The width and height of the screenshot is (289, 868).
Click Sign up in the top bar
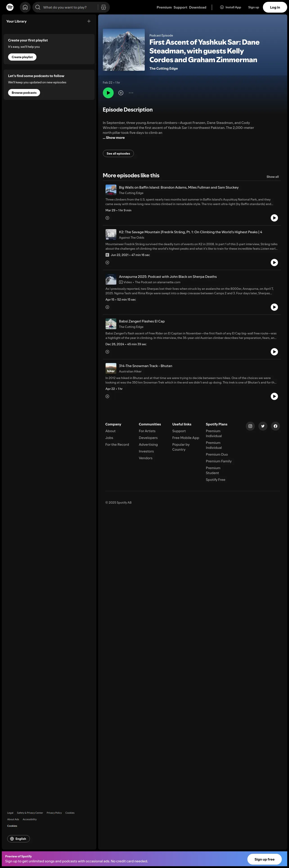click(254, 7)
